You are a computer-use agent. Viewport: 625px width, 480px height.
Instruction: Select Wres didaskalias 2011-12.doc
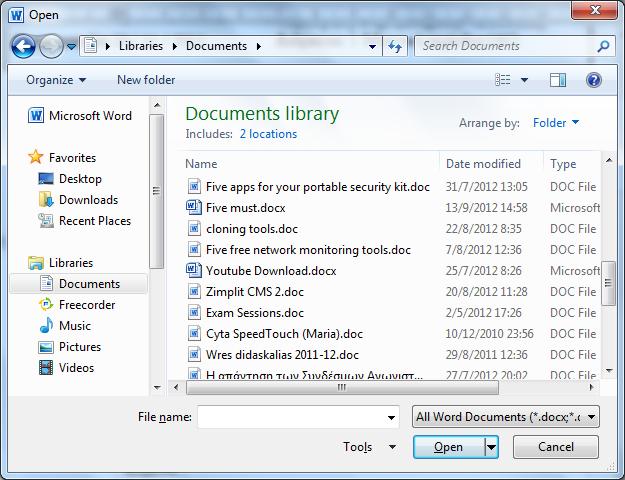click(x=282, y=355)
